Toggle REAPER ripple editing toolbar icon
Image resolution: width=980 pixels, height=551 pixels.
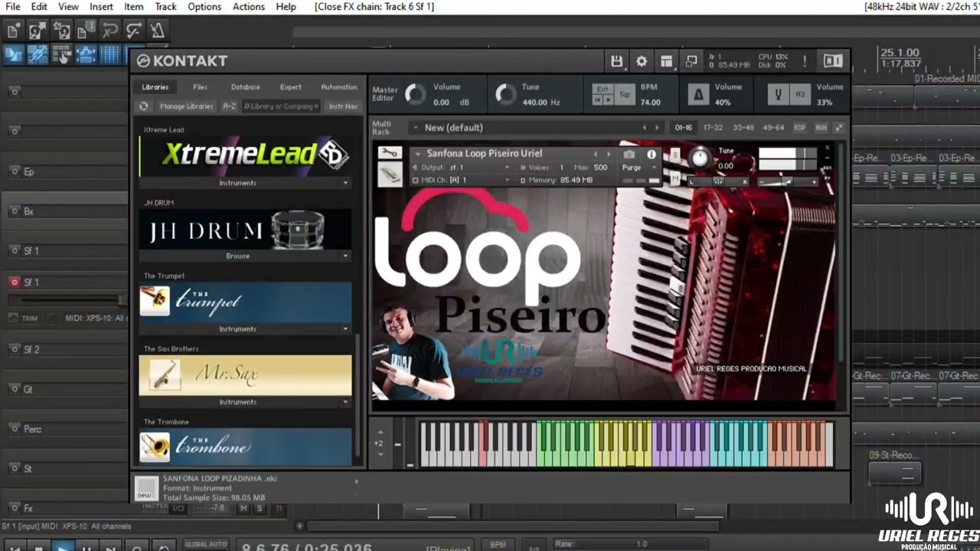(x=61, y=55)
